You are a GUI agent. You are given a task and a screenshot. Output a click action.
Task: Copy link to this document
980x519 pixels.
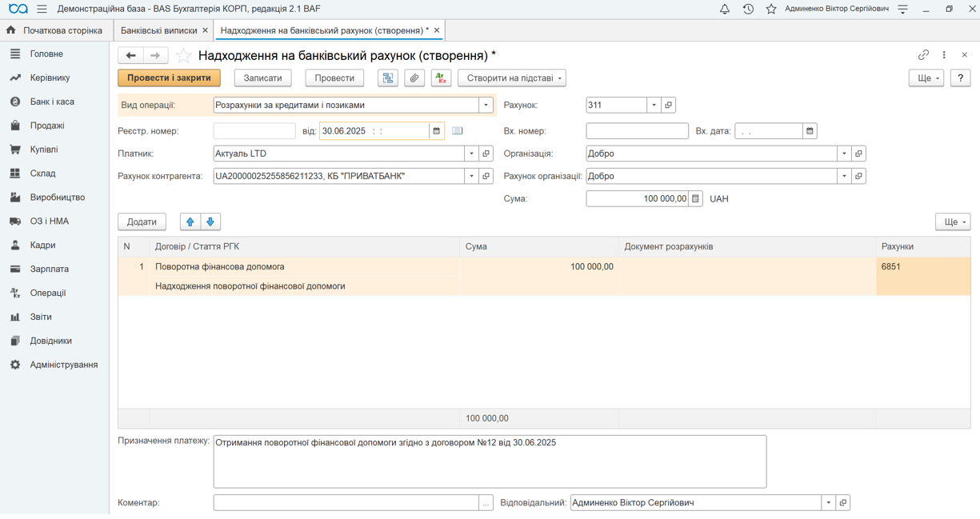(923, 55)
